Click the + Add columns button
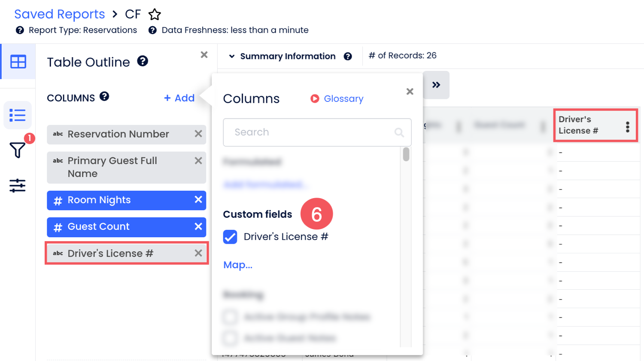Image resolution: width=644 pixels, height=361 pixels. 179,98
